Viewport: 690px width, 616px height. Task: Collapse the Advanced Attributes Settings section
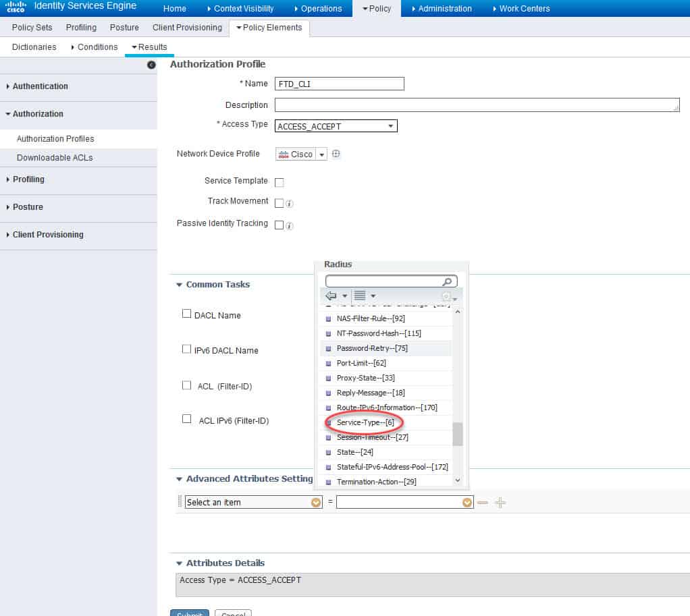[x=179, y=479]
